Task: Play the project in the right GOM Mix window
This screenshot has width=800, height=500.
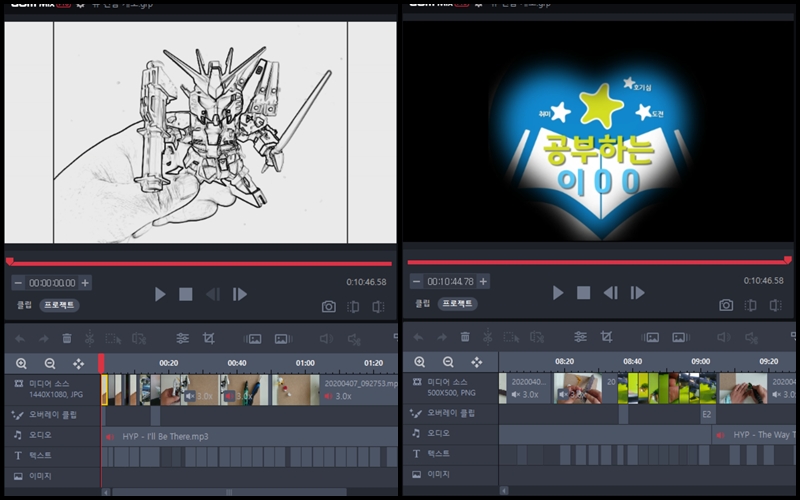Action: pos(558,293)
